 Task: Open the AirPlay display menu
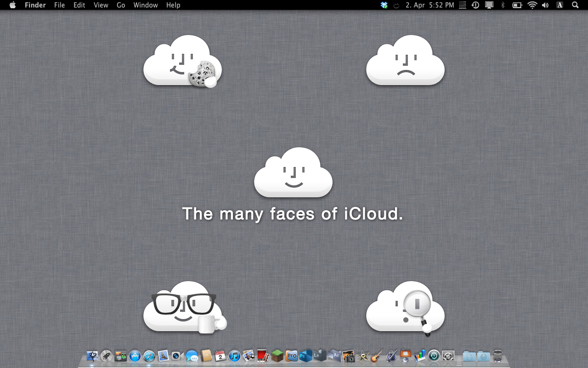(489, 5)
